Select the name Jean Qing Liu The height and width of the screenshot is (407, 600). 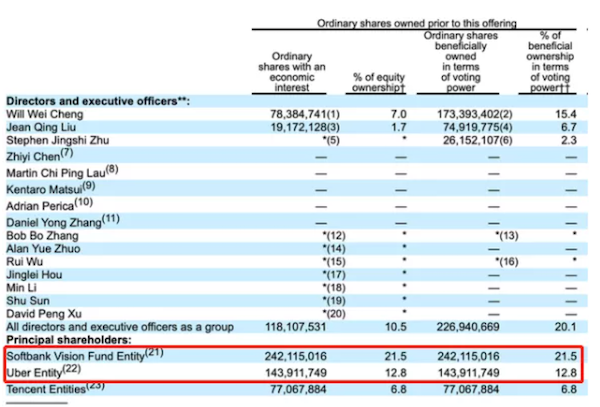pyautogui.click(x=41, y=127)
